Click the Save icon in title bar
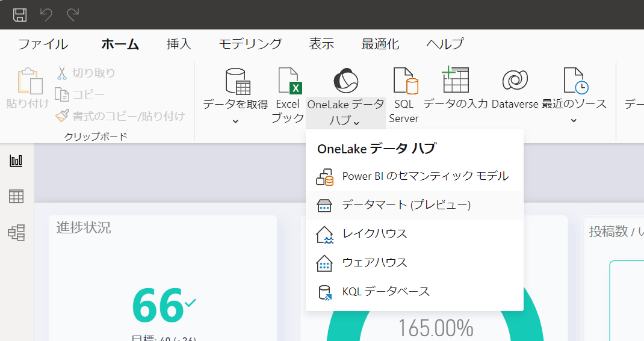Screen dimensions: 644x341 coord(20,15)
